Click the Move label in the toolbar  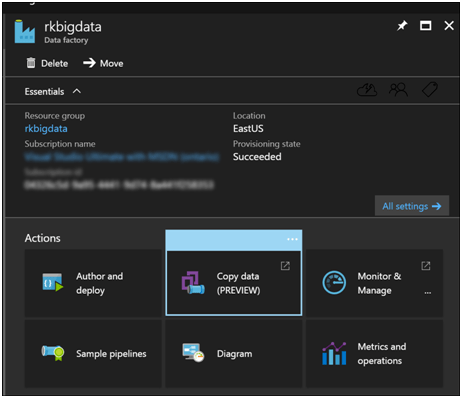[112, 63]
